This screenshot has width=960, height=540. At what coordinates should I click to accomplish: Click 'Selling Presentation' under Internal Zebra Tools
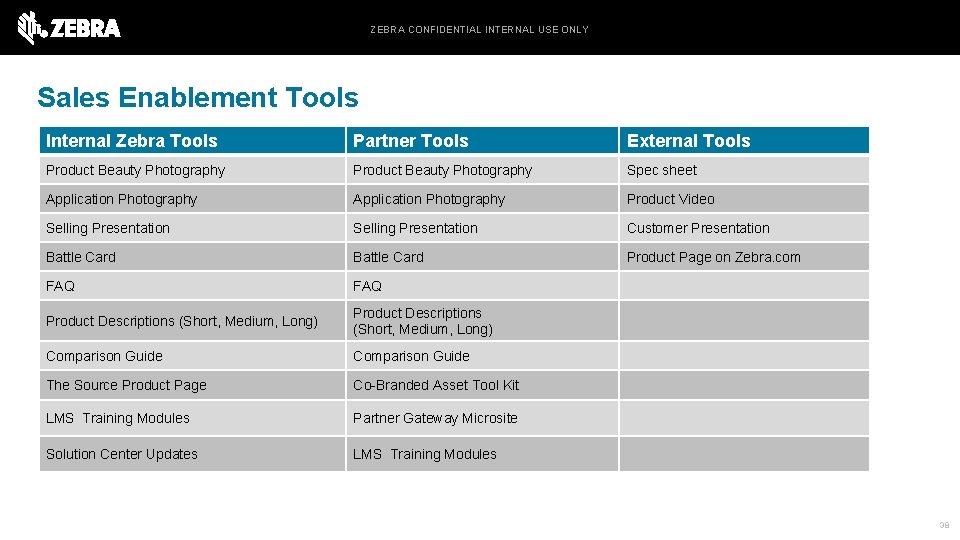pyautogui.click(x=192, y=228)
